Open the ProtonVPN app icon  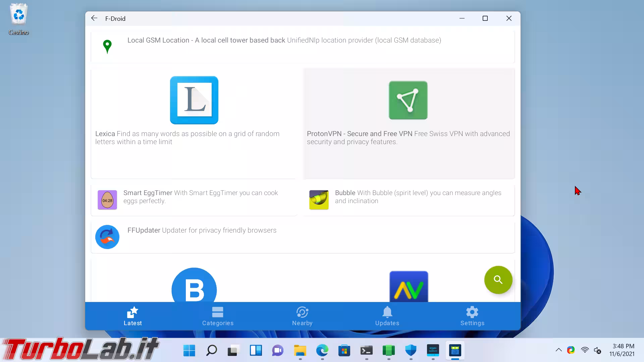click(x=408, y=100)
